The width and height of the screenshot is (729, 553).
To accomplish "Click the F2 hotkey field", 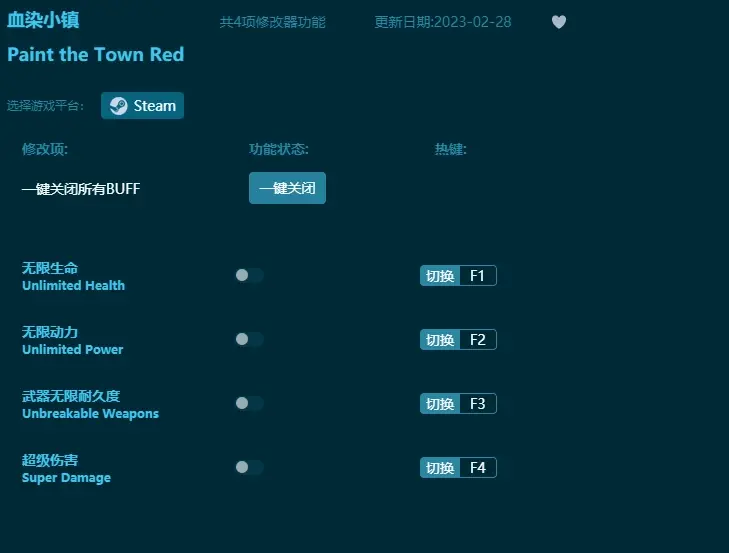I will 478,340.
